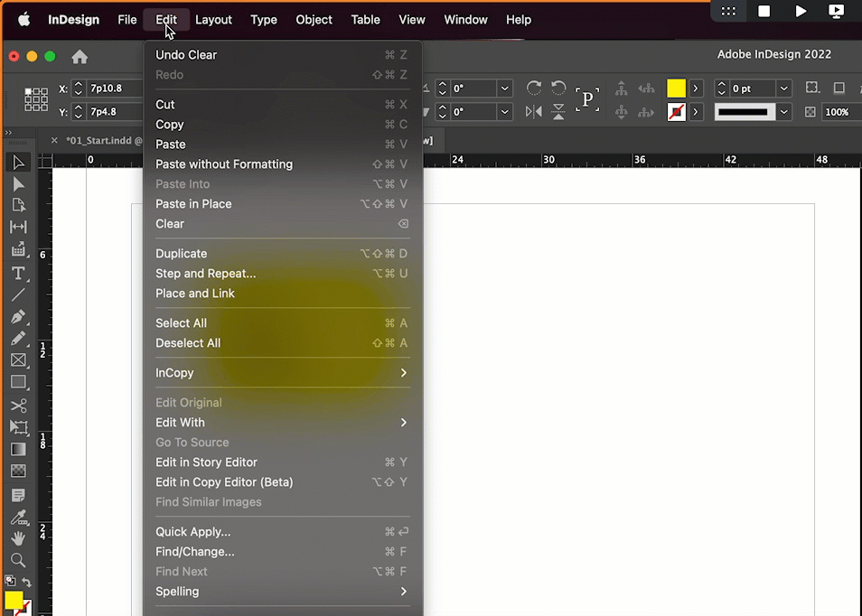This screenshot has width=862, height=616.
Task: Choose Edit in Story Editor
Action: [x=283, y=462]
